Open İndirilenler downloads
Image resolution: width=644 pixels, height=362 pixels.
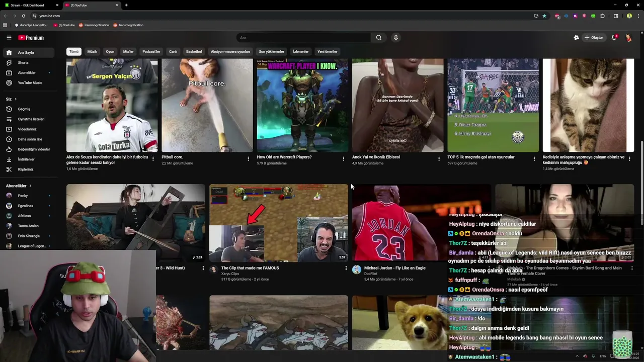point(26,159)
